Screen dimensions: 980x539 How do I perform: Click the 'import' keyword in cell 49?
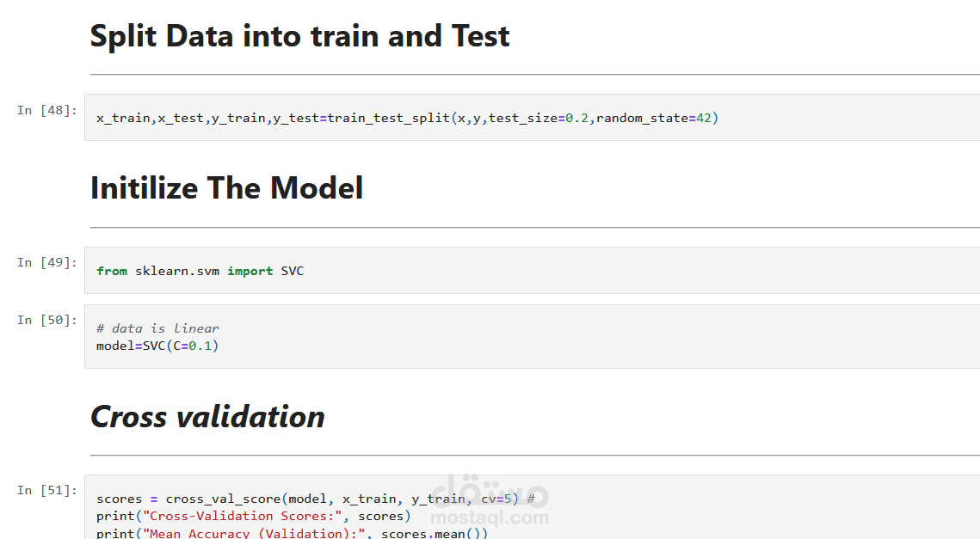(x=250, y=271)
